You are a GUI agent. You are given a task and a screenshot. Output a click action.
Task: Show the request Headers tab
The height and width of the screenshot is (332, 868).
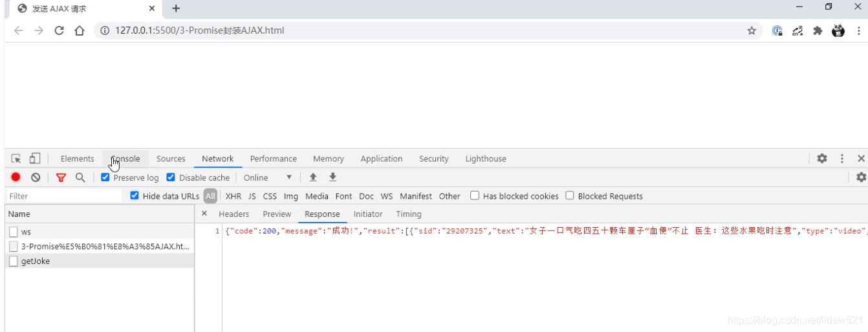(233, 214)
